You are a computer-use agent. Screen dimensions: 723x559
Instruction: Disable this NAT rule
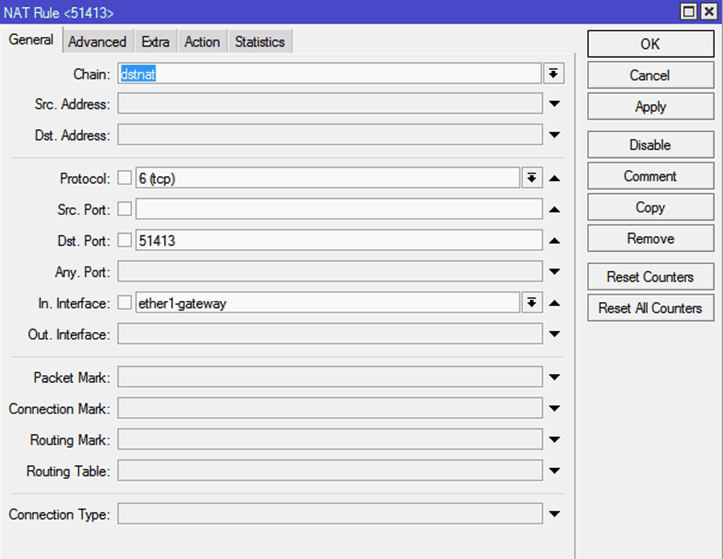(651, 145)
